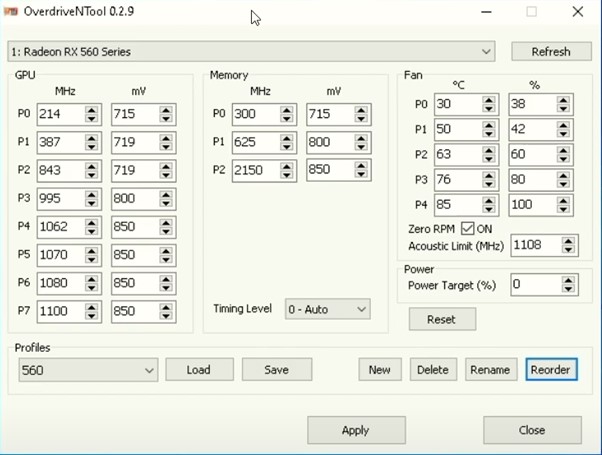The image size is (602, 455).
Task: Click Reset to restore default values
Action: tap(441, 320)
